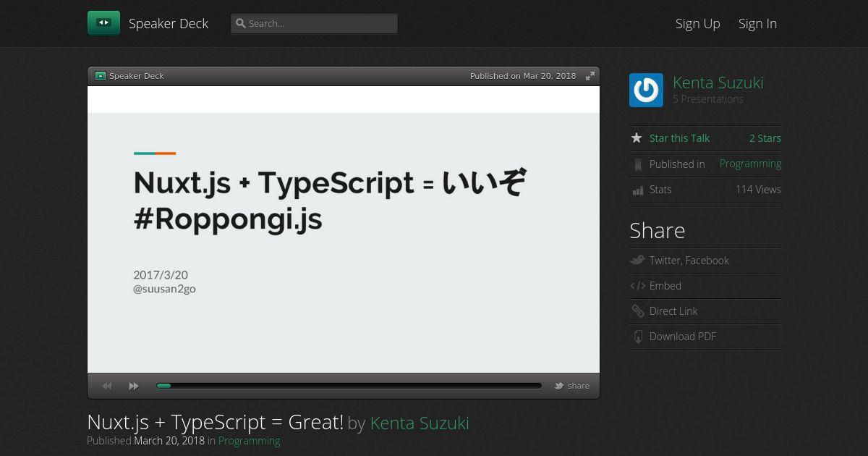Open the Sign In page

pos(757,23)
